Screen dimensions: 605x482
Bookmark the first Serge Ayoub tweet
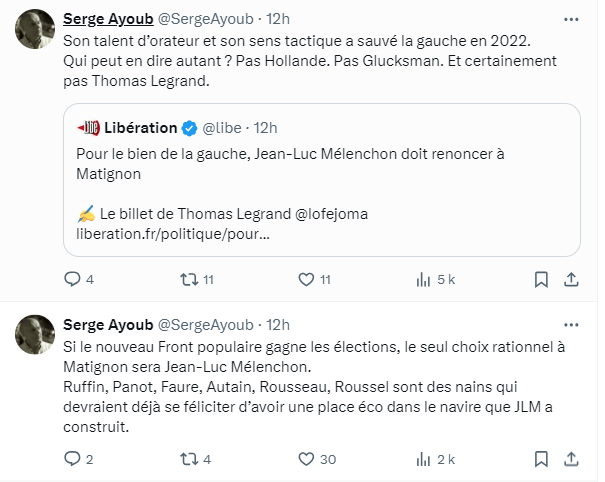(x=540, y=280)
